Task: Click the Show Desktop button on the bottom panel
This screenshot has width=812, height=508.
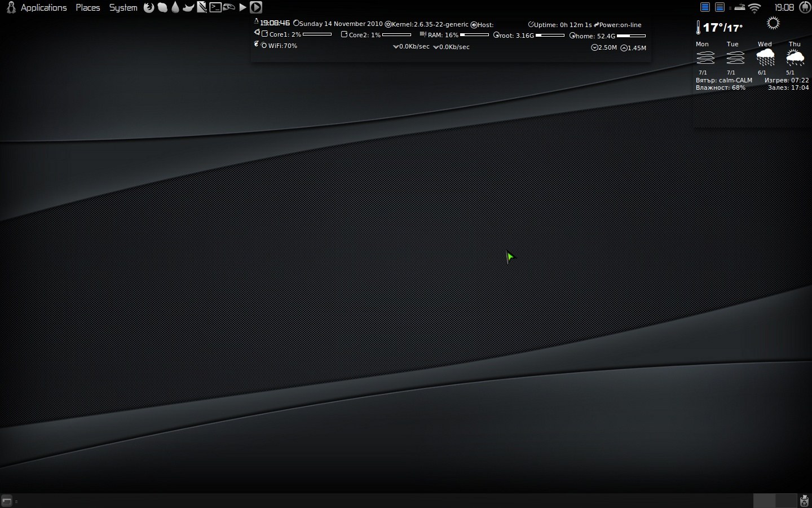Action: pyautogui.click(x=6, y=501)
